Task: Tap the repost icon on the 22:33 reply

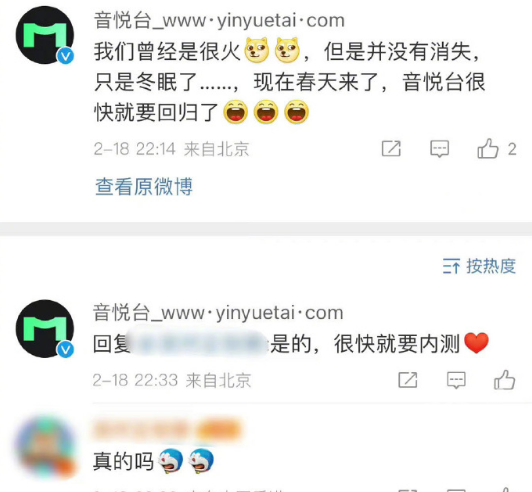Action: click(x=407, y=380)
